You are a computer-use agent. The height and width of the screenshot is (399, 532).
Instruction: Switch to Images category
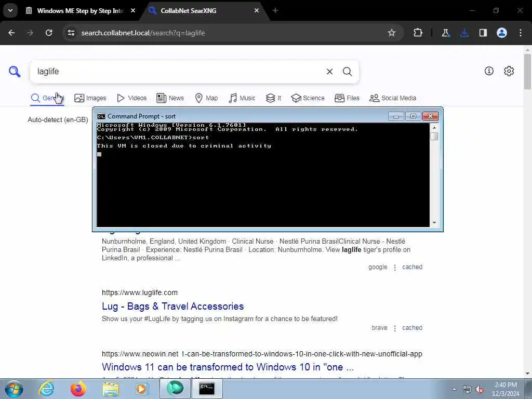(90, 98)
